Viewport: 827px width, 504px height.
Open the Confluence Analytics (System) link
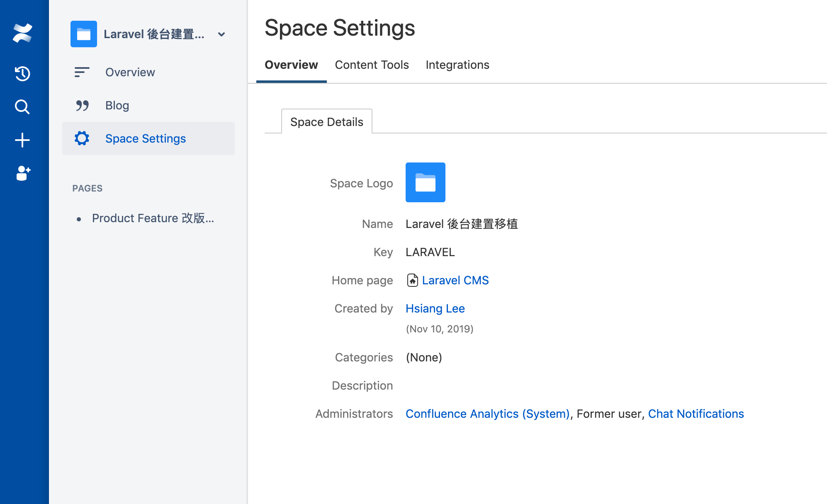[x=487, y=414]
